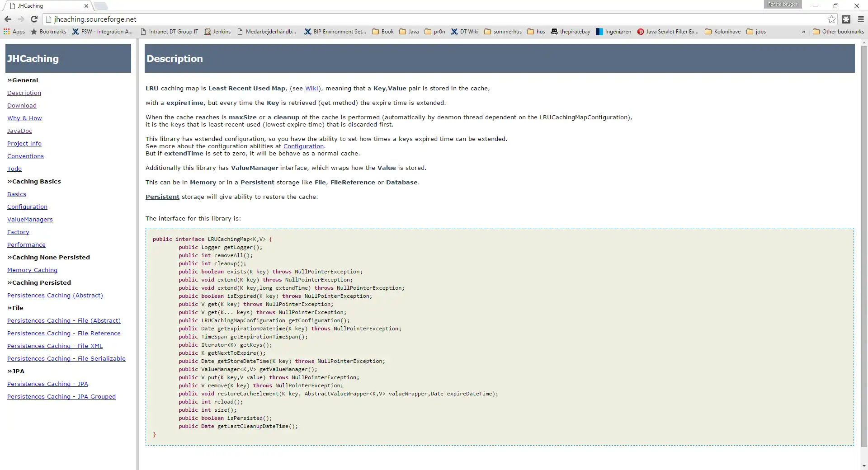Open the DT Wiki bookmark
Image resolution: width=868 pixels, height=470 pixels.
465,32
